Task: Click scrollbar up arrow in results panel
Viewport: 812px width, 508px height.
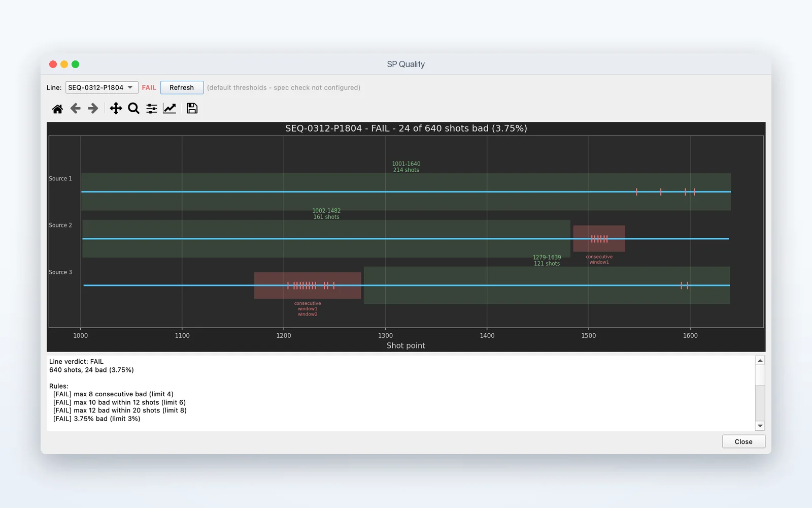Action: click(x=760, y=361)
